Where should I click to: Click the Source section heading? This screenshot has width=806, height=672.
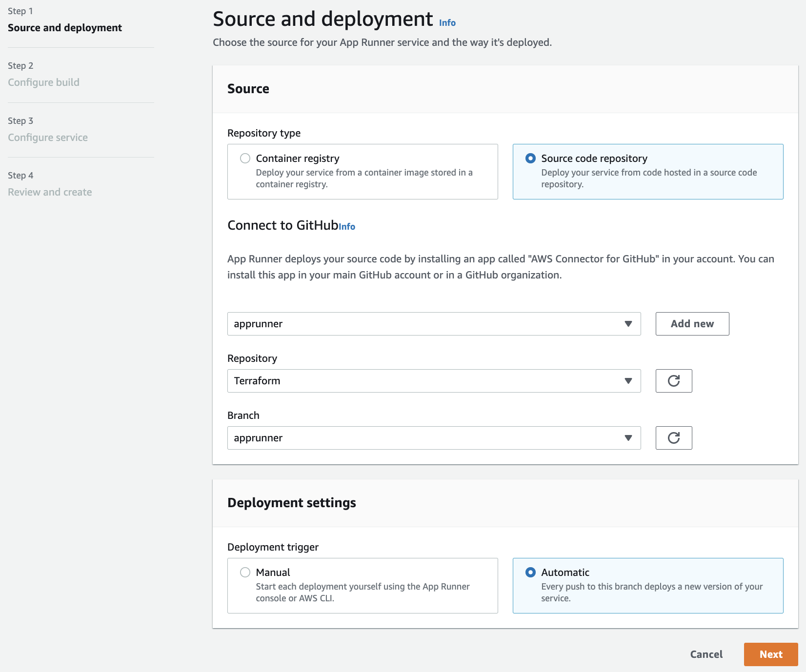(248, 89)
